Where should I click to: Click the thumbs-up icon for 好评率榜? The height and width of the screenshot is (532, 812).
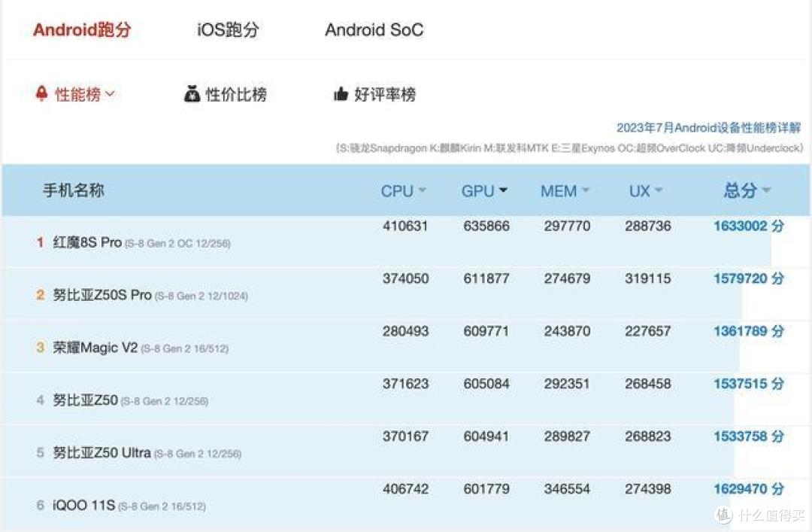point(341,94)
